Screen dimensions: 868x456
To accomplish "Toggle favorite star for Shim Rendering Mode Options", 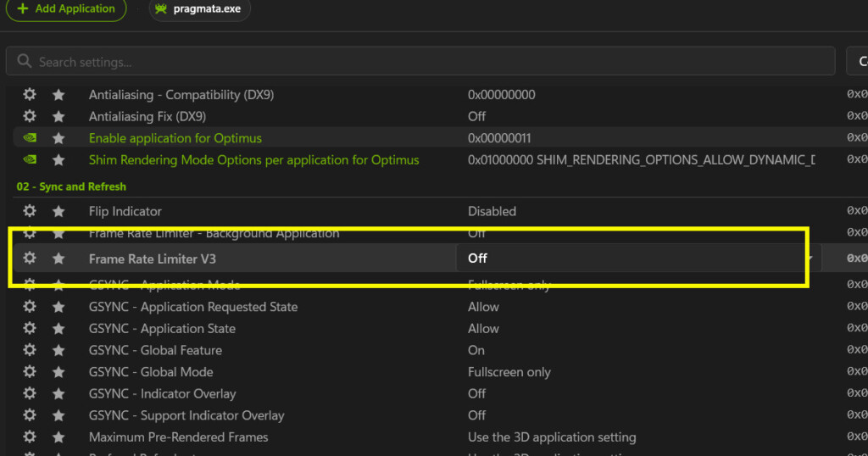I will point(58,160).
